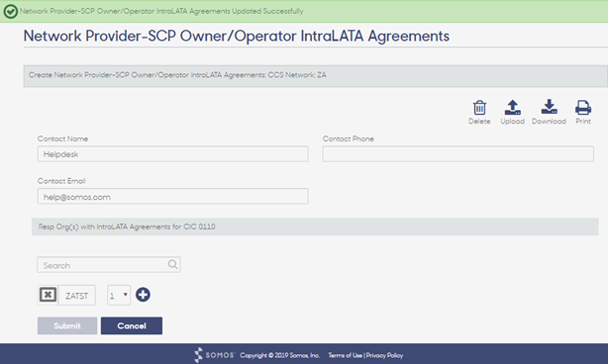Remove ZATST using the X icon

point(48,295)
